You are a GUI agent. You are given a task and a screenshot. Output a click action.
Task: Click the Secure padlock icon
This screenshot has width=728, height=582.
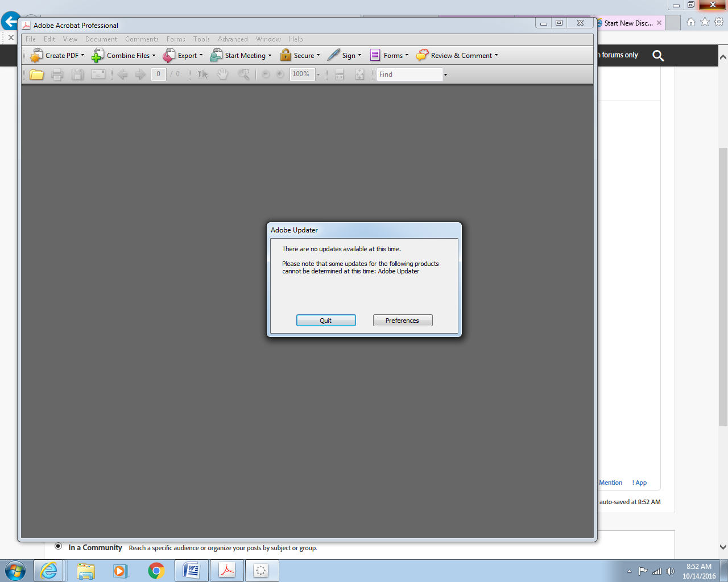pos(286,56)
